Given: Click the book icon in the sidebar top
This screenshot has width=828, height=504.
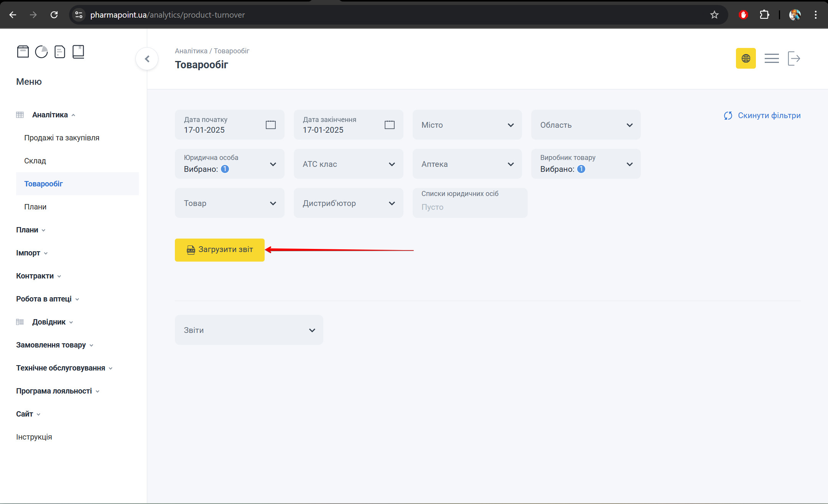Looking at the screenshot, I should coord(78,51).
